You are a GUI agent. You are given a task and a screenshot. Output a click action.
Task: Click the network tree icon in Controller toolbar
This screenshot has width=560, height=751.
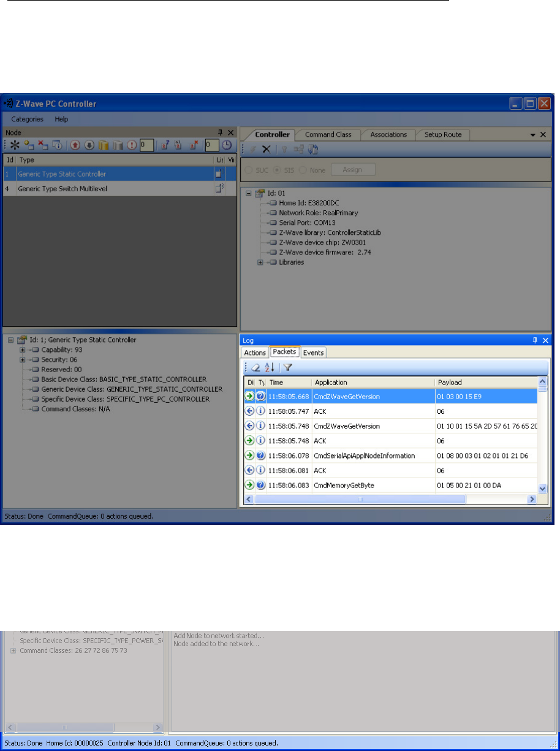[298, 149]
